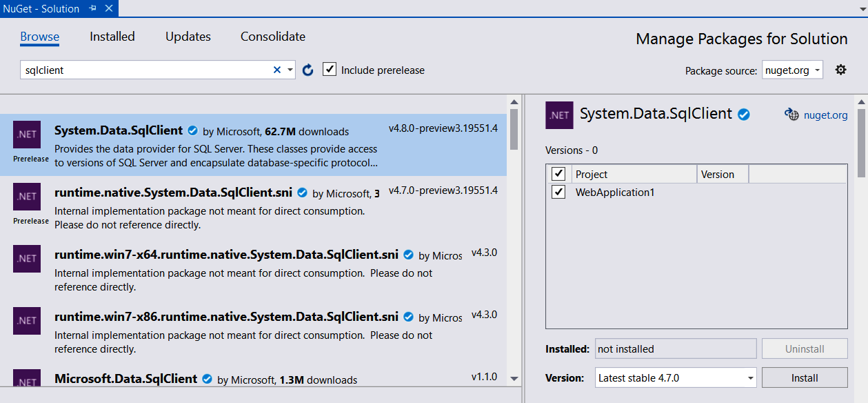
Task: Click the package list vertical scrollbar
Action: click(514, 242)
